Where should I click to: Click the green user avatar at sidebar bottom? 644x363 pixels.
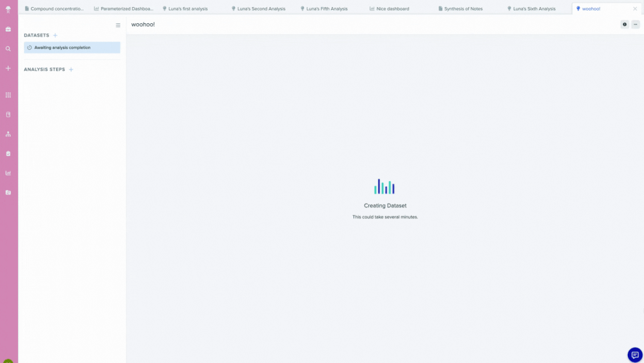tap(8, 361)
